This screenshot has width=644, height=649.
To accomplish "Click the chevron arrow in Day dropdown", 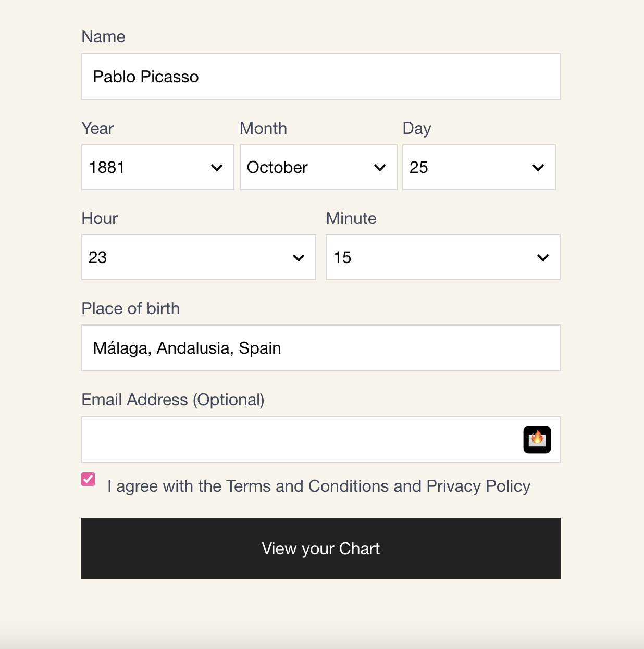I will [x=538, y=168].
